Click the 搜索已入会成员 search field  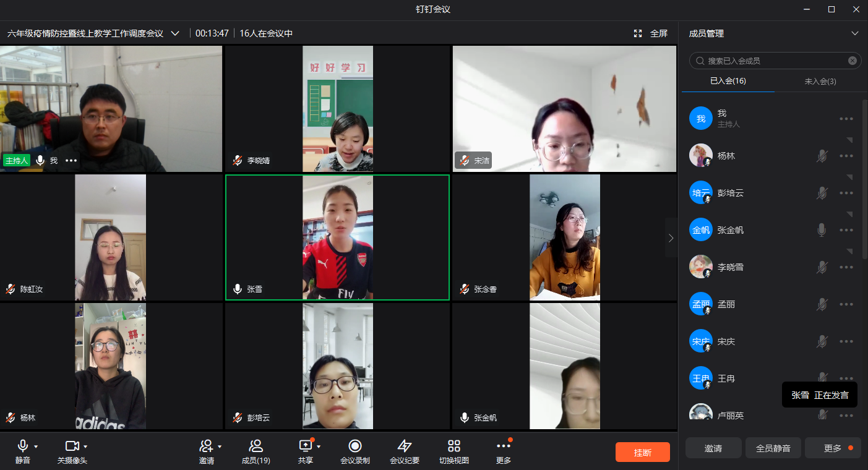coord(773,61)
